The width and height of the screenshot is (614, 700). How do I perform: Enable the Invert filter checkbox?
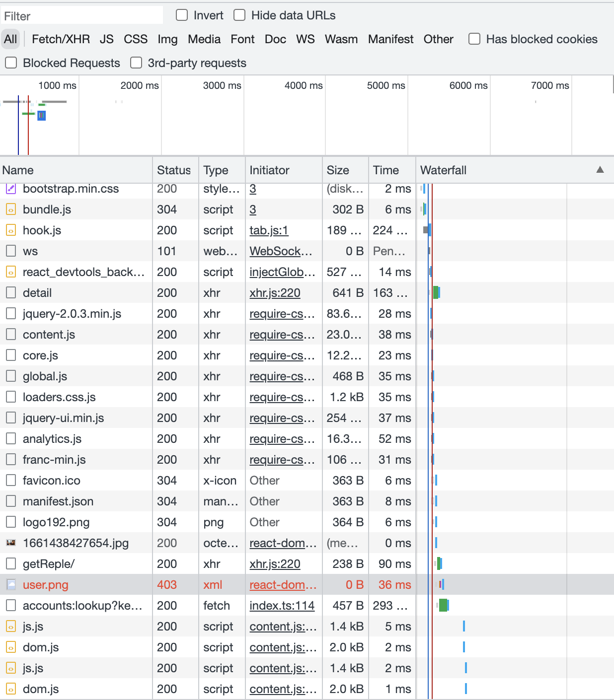(182, 15)
